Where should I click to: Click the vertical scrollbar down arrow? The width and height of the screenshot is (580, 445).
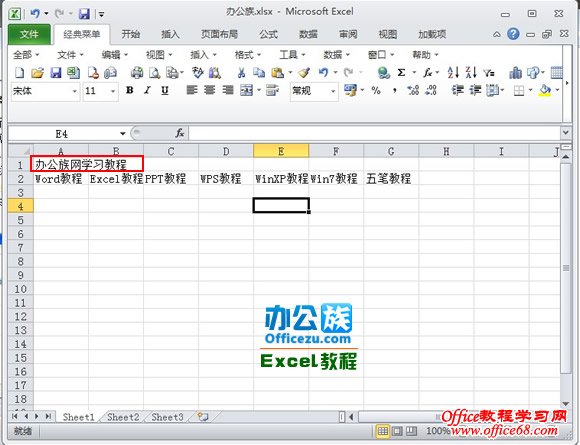pos(566,404)
